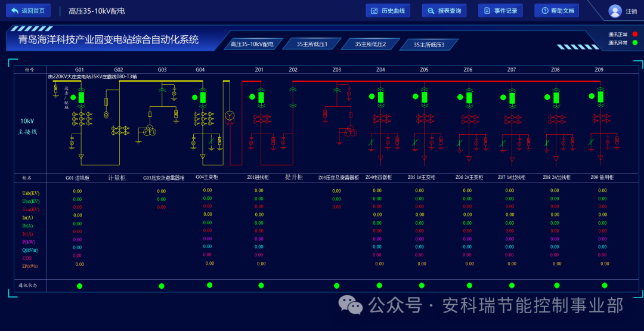This screenshot has height=331, width=644.
Task: Click 由220KV大庄变电站 incoming line caption
Action: click(92, 76)
